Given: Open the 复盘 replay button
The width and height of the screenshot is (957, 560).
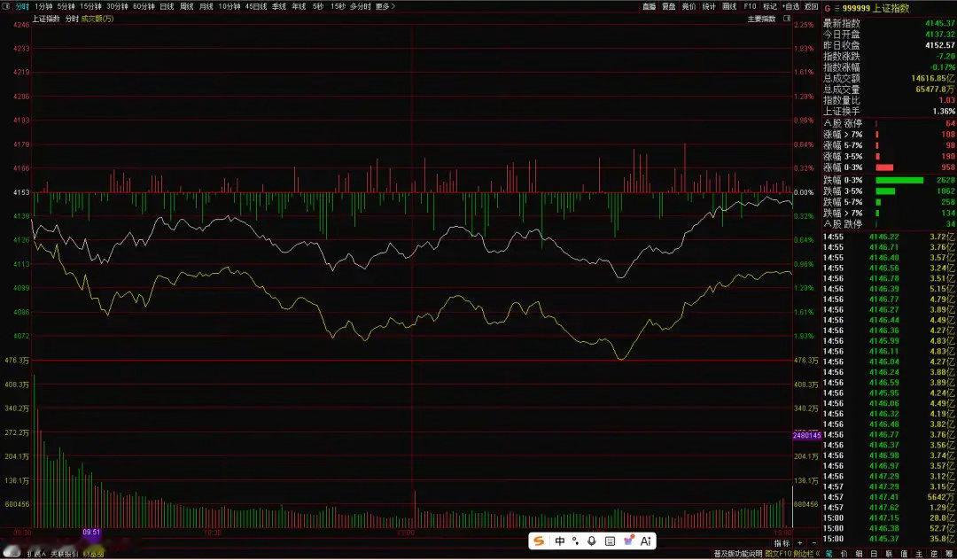Looking at the screenshot, I should (669, 6).
